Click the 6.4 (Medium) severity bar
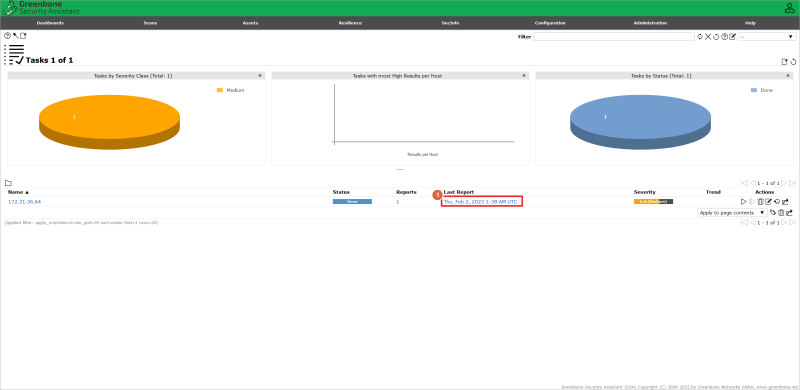Viewport: 800px width, 390px height. [653, 202]
